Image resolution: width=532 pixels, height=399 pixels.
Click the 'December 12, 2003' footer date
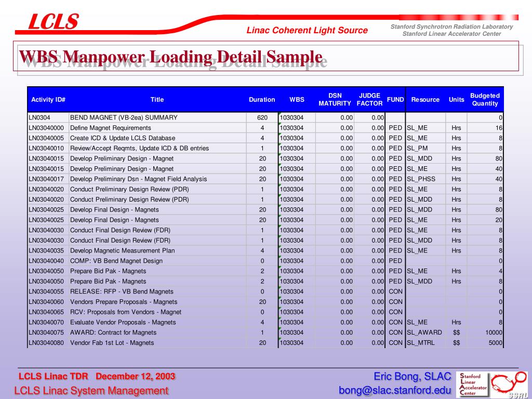pyautogui.click(x=136, y=376)
